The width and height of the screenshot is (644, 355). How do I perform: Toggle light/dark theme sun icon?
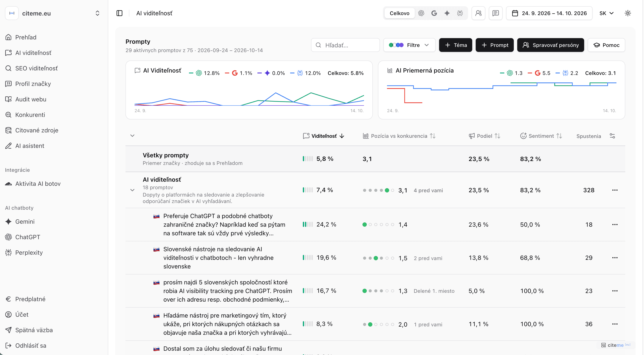pyautogui.click(x=628, y=13)
